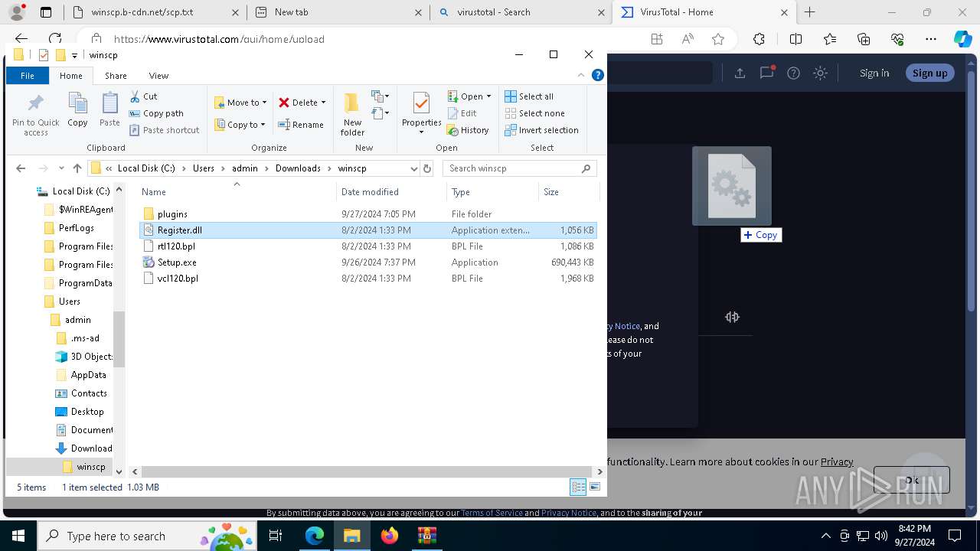980x551 pixels.
Task: Click the Edit command in ribbon
Action: pos(461,113)
